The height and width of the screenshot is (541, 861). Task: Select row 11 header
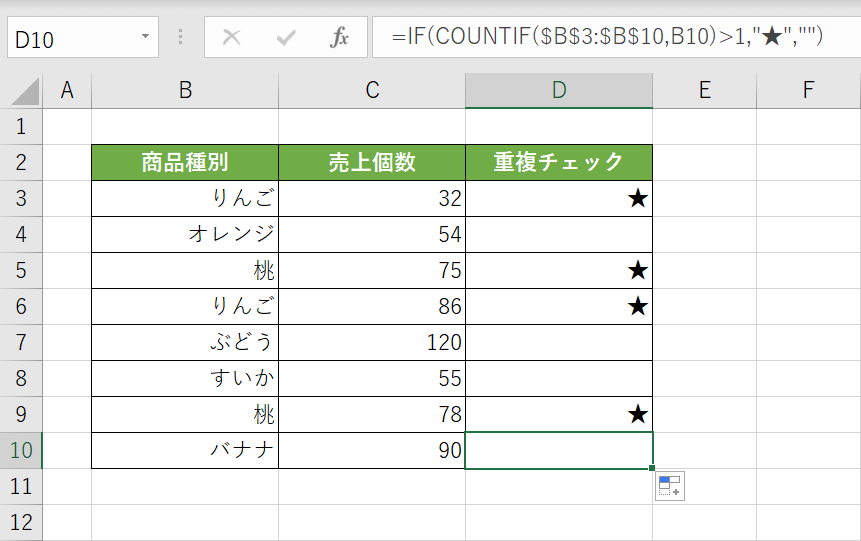[21, 486]
